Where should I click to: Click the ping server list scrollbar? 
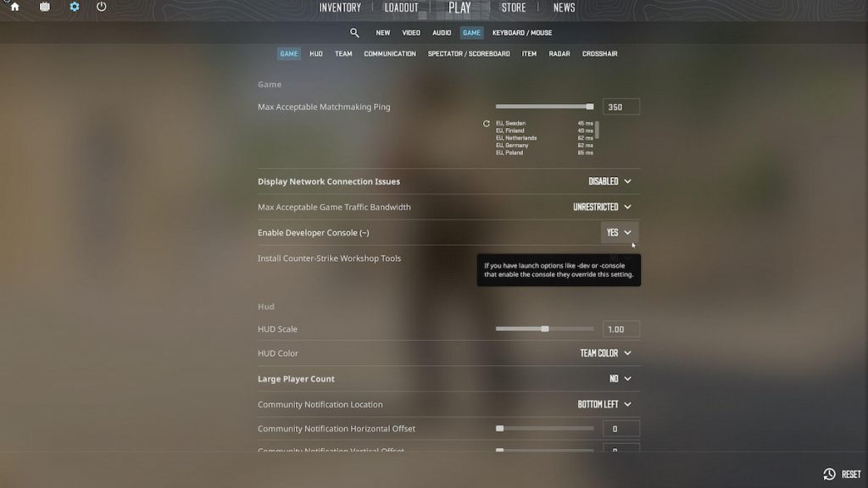pyautogui.click(x=598, y=130)
